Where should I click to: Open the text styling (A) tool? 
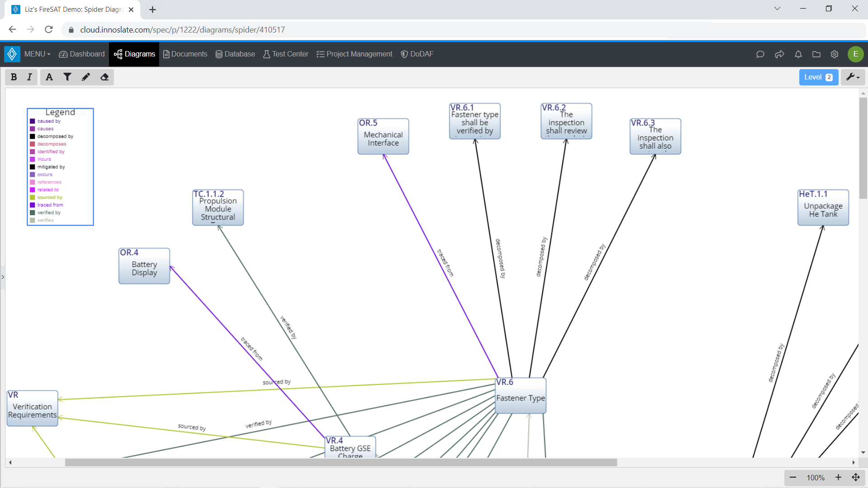coord(49,77)
